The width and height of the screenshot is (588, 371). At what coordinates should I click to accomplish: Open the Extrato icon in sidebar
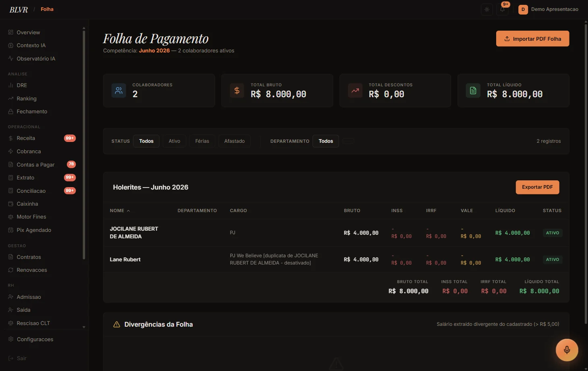coord(11,178)
